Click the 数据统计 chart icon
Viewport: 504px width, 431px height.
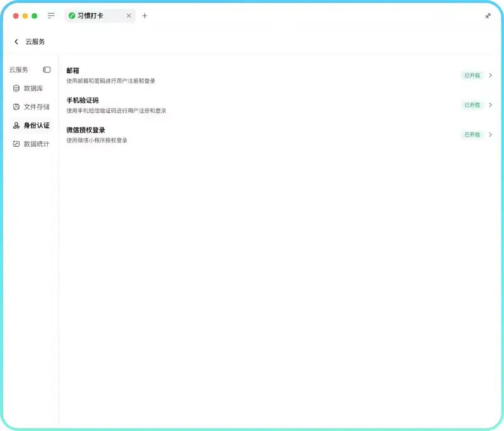[16, 144]
